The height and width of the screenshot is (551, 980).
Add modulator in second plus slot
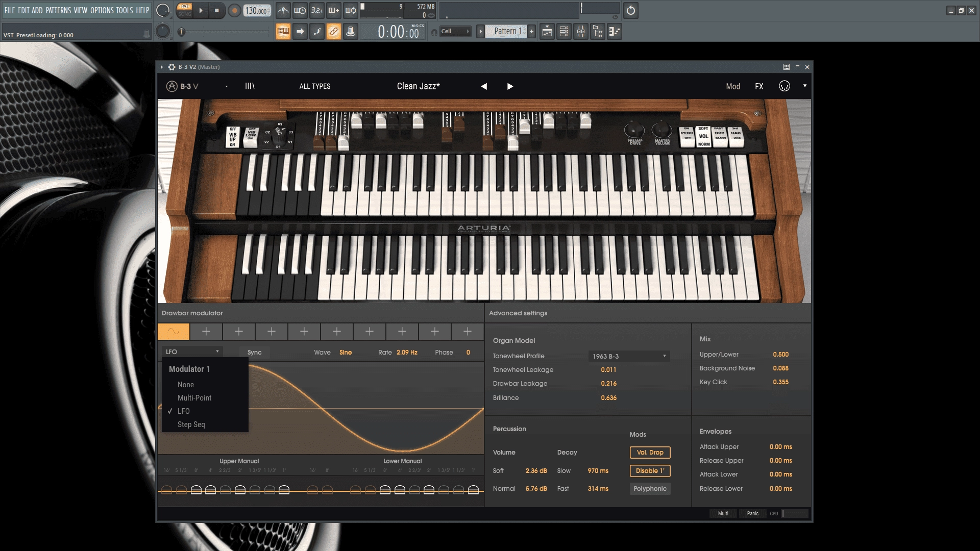click(x=206, y=332)
